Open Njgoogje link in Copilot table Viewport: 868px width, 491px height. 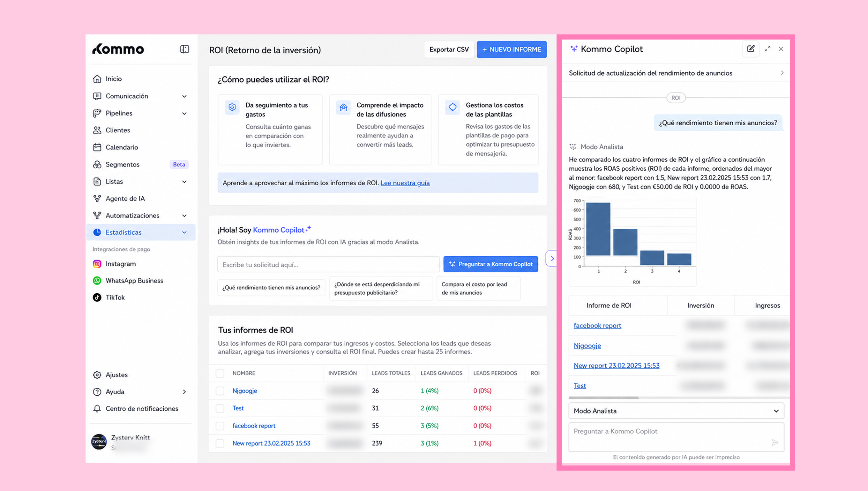pos(587,346)
